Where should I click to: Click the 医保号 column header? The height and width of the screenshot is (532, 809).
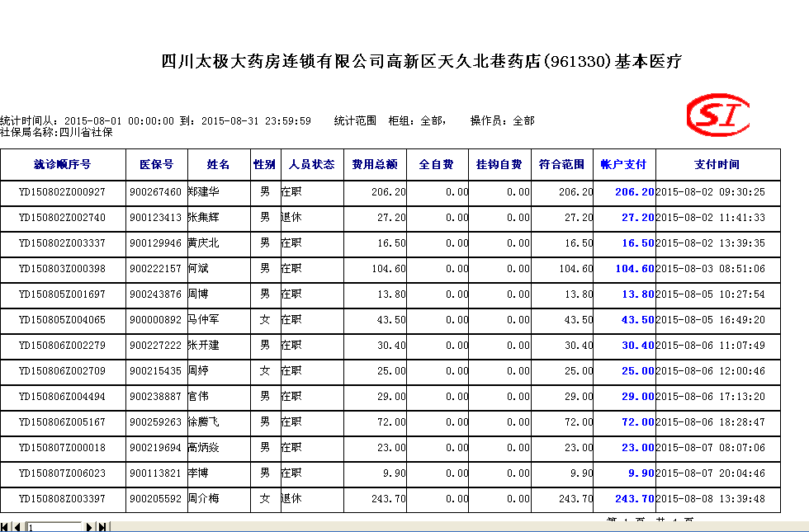[x=156, y=164]
